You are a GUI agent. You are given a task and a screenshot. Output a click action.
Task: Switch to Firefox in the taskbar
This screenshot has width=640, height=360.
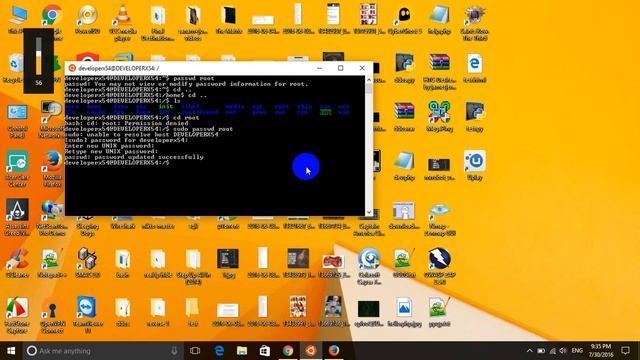tap(334, 351)
